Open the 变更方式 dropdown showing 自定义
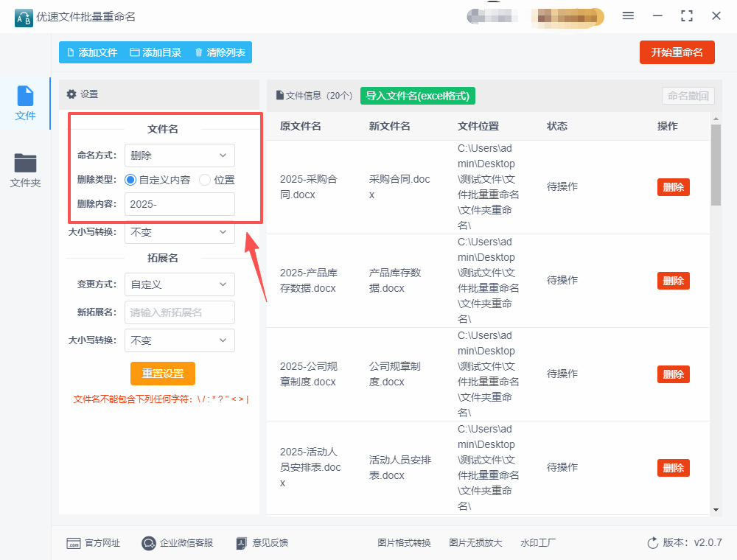The width and height of the screenshot is (737, 560). click(179, 284)
